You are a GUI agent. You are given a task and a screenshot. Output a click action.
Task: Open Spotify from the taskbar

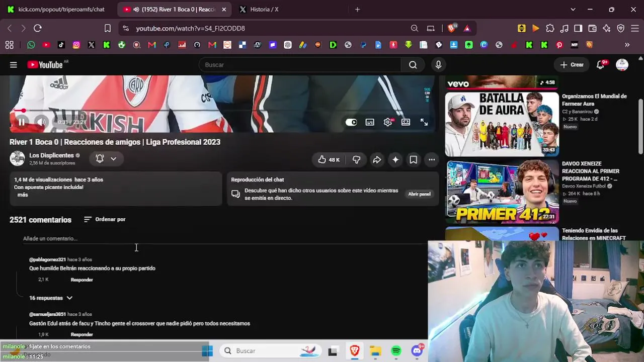click(x=396, y=351)
